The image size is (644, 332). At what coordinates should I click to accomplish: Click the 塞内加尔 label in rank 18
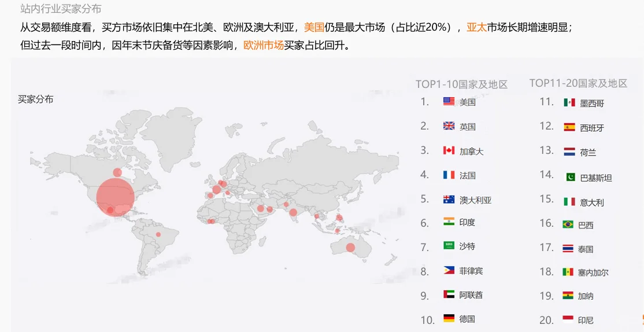pos(593,272)
